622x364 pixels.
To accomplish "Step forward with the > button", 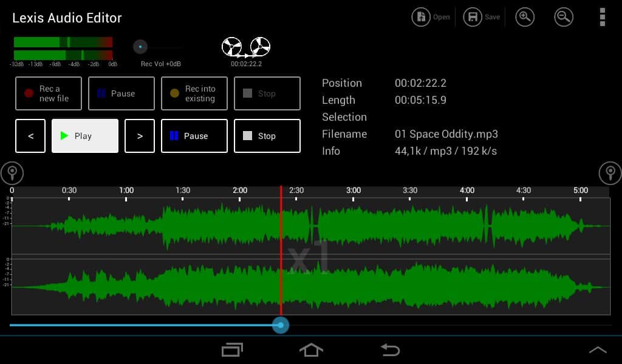I will pos(140,136).
